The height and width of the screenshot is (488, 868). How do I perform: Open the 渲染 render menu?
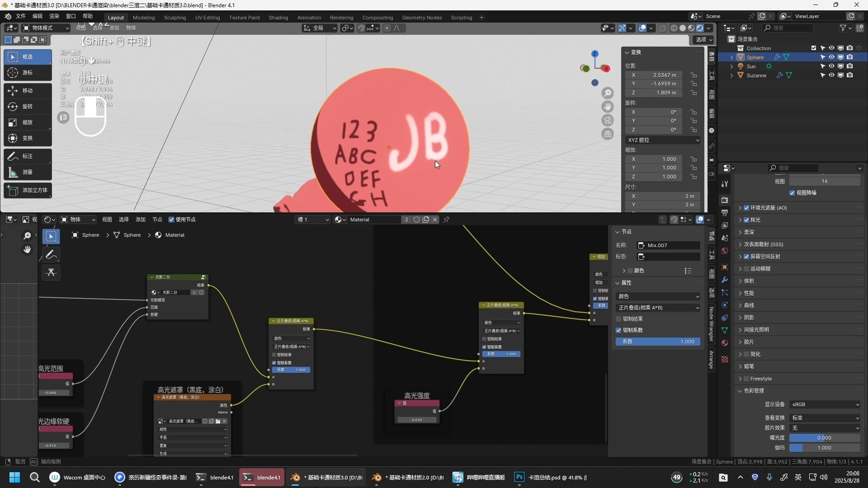54,16
